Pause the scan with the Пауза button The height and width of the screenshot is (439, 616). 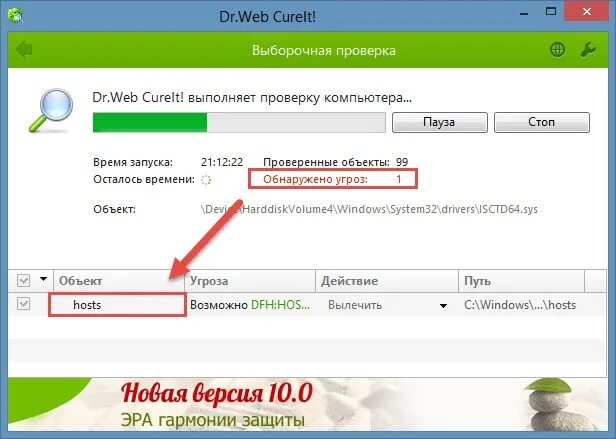tap(440, 122)
